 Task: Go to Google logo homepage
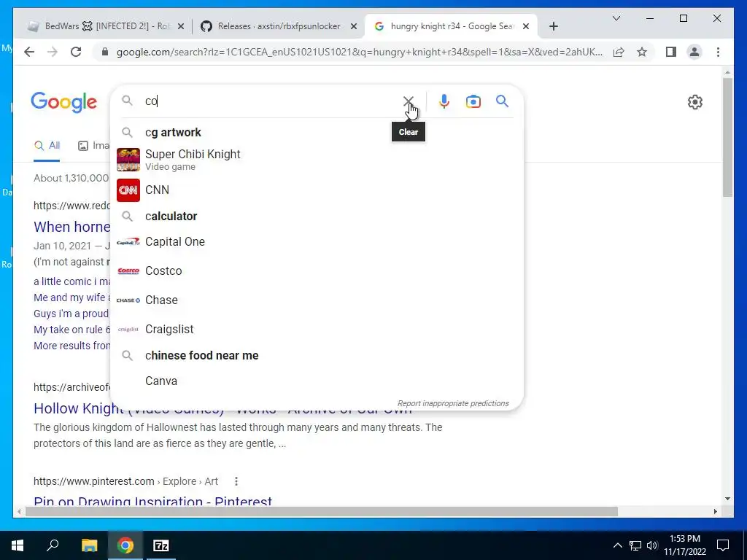[64, 102]
